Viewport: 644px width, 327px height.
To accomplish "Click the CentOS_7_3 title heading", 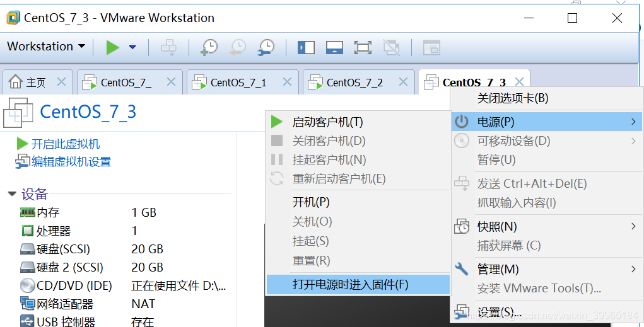I will [x=88, y=112].
